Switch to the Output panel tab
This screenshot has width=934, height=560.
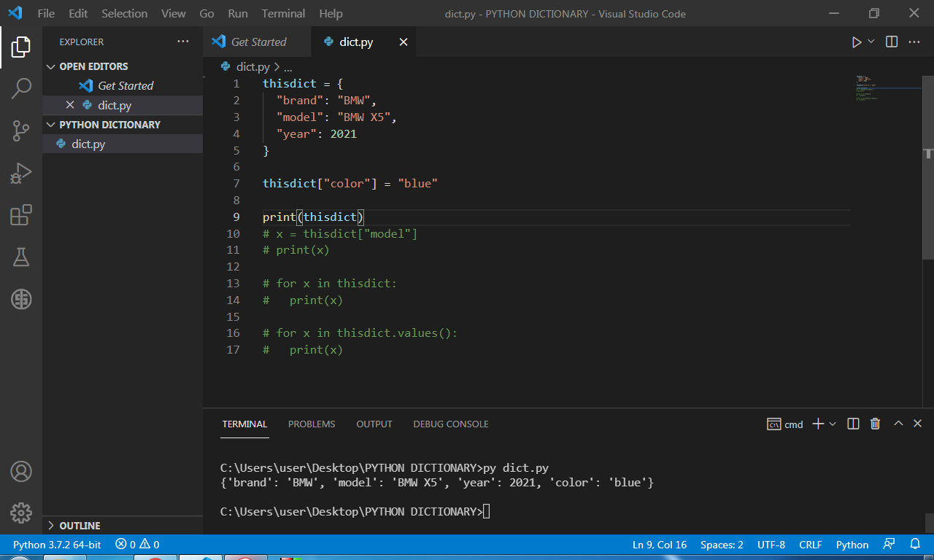374,424
